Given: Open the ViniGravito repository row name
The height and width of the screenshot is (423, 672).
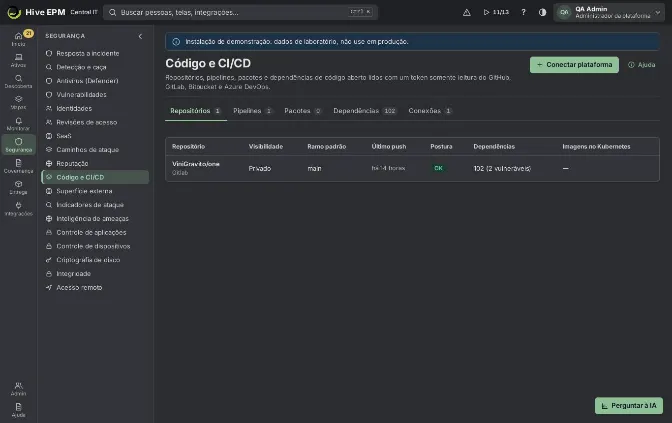Looking at the screenshot, I should click(196, 164).
